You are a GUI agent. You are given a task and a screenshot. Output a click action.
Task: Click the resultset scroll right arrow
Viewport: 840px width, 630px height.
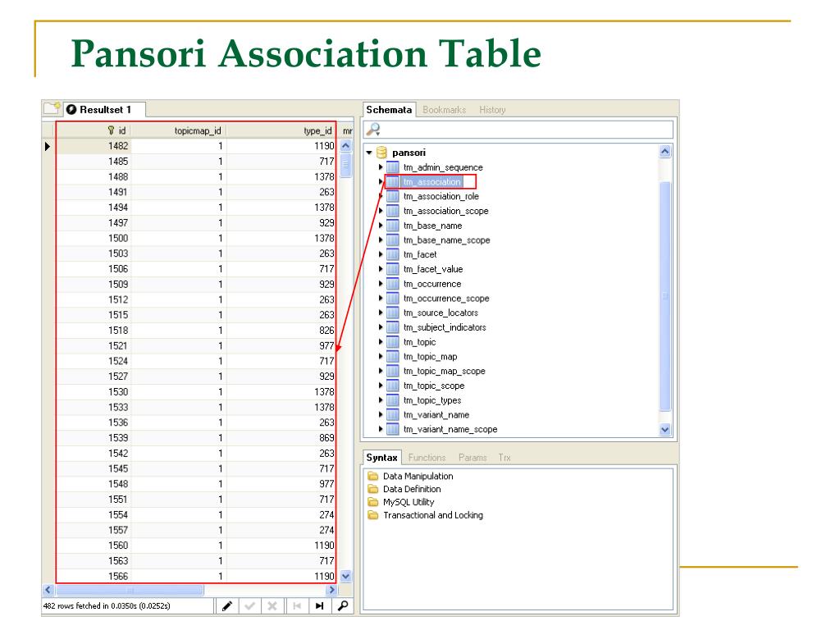point(331,590)
